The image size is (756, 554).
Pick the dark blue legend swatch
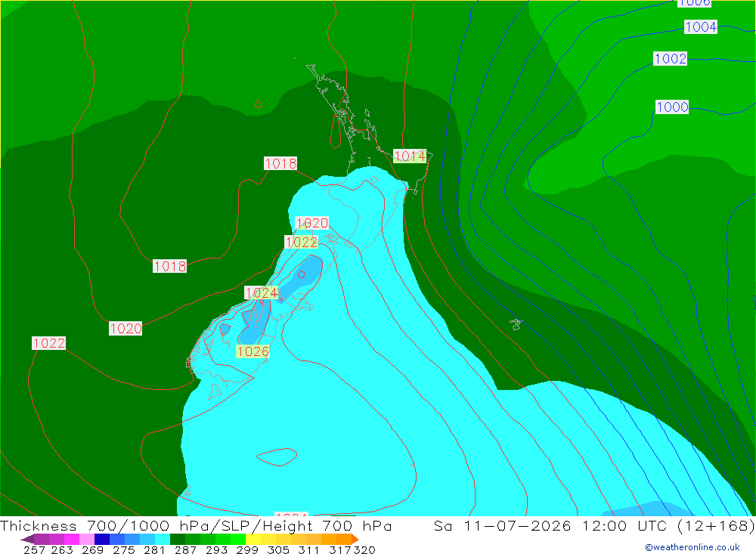coord(102,539)
